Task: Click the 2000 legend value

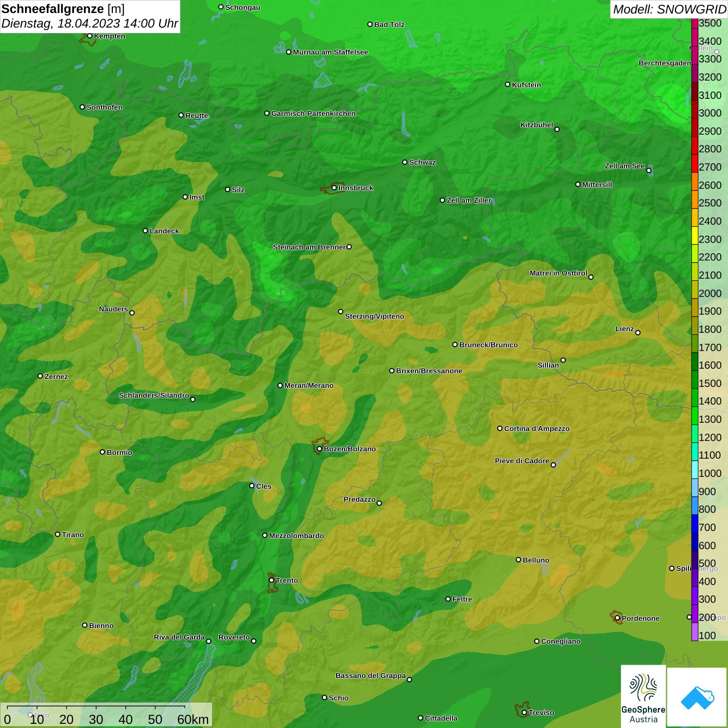Action: (710, 293)
